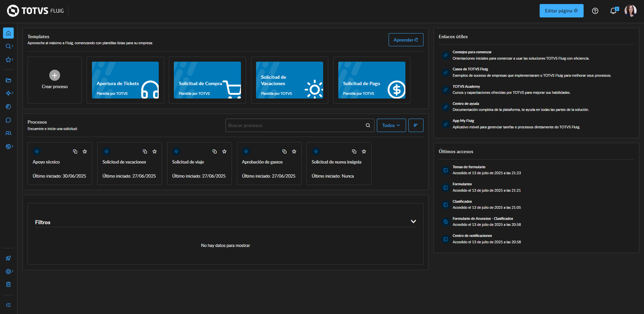
Task: Expand the Filtros section chevron
Action: click(413, 222)
